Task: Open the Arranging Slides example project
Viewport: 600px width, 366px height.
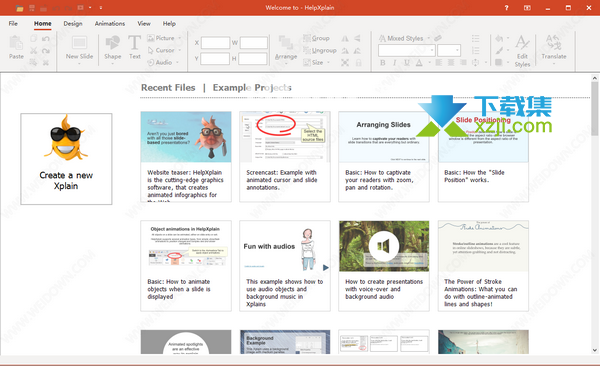Action: [384, 157]
